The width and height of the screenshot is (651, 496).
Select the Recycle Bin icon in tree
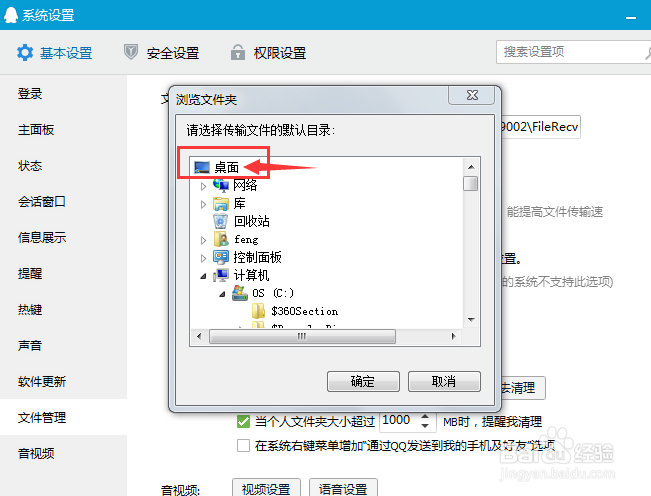(x=220, y=221)
